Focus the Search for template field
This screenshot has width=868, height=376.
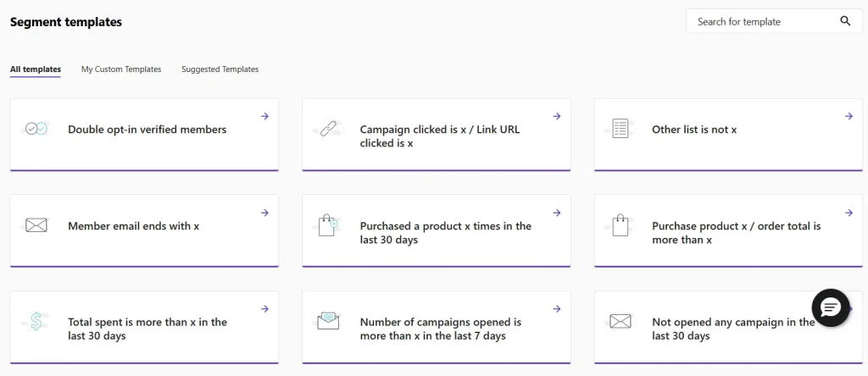[774, 21]
